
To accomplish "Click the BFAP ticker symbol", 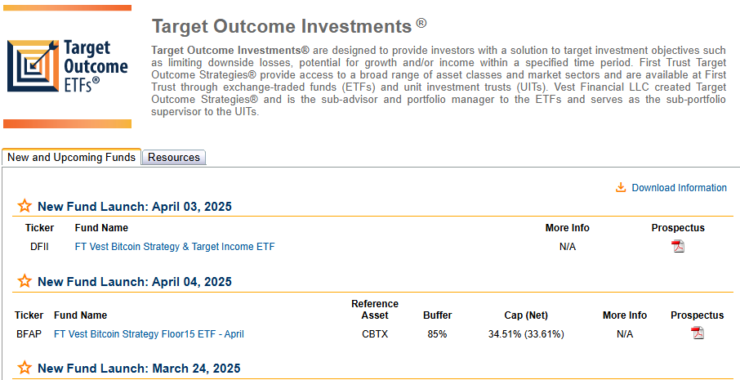I will 29,334.
